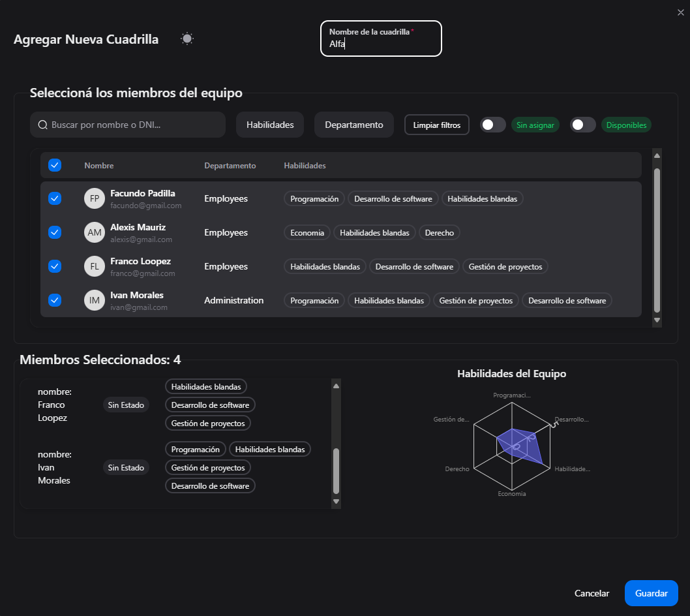The width and height of the screenshot is (690, 616).
Task: Enable the Sin asignar toggle switch
Action: point(493,125)
